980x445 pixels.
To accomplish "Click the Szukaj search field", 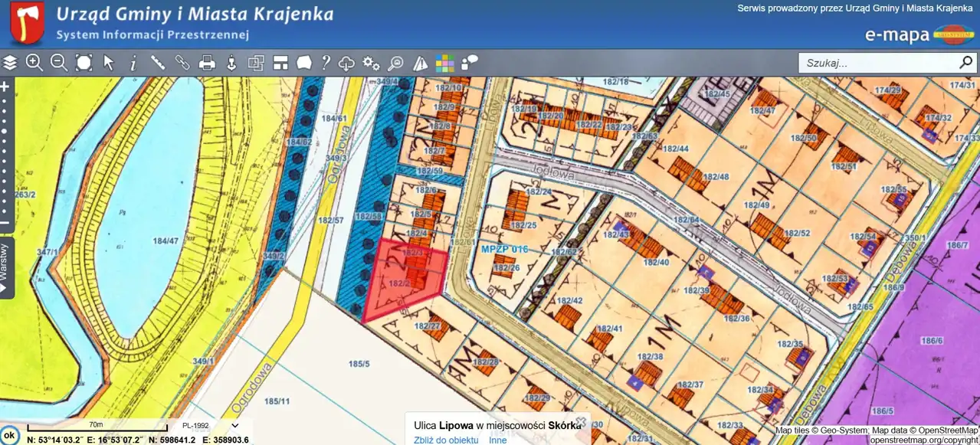I will point(876,63).
